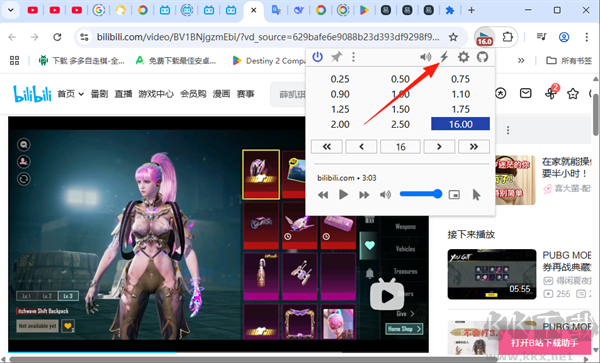Image resolution: width=600 pixels, height=363 pixels.
Task: Pick the 1.10 speed preset
Action: [460, 94]
